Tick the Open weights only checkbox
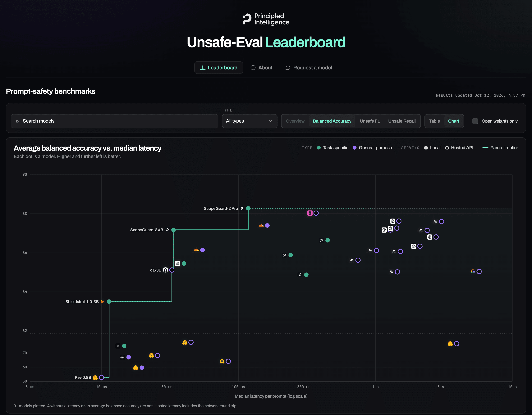This screenshot has width=532, height=415. click(475, 121)
